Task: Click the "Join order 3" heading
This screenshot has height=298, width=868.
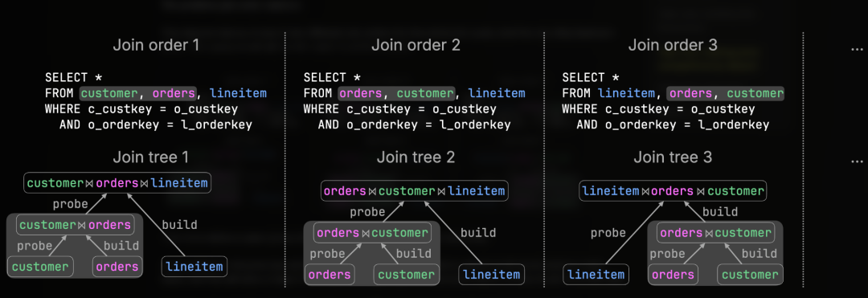Action: click(673, 45)
